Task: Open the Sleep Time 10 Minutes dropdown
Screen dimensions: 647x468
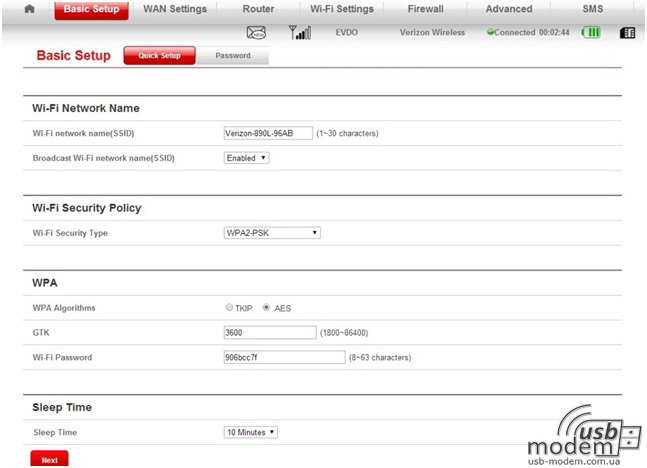Action: [250, 432]
